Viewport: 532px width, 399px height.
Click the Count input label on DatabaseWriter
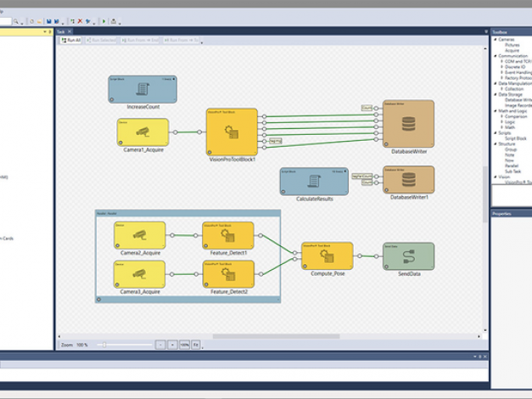coord(367,108)
